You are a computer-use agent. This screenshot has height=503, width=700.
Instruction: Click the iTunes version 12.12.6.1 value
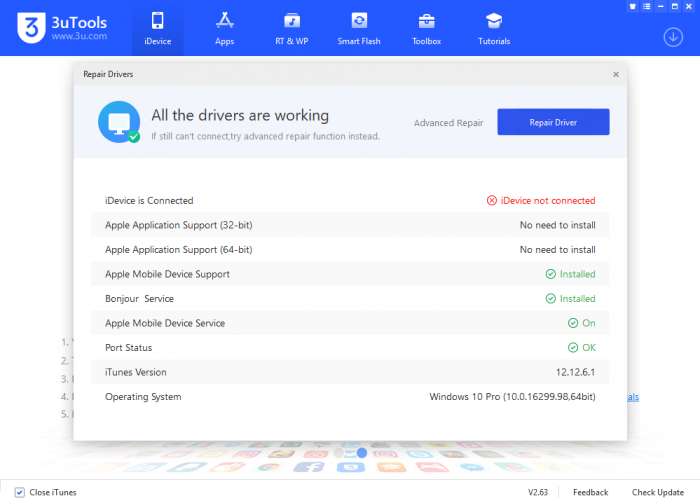coord(575,372)
